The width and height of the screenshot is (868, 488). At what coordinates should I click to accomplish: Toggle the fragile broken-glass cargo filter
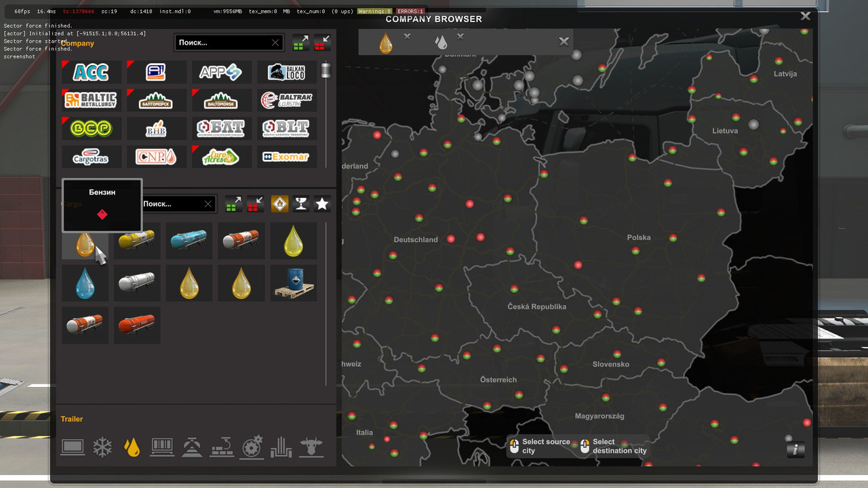301,203
